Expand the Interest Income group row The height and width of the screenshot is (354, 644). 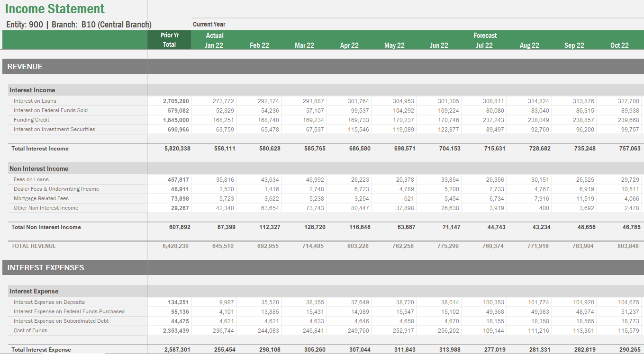(32, 90)
